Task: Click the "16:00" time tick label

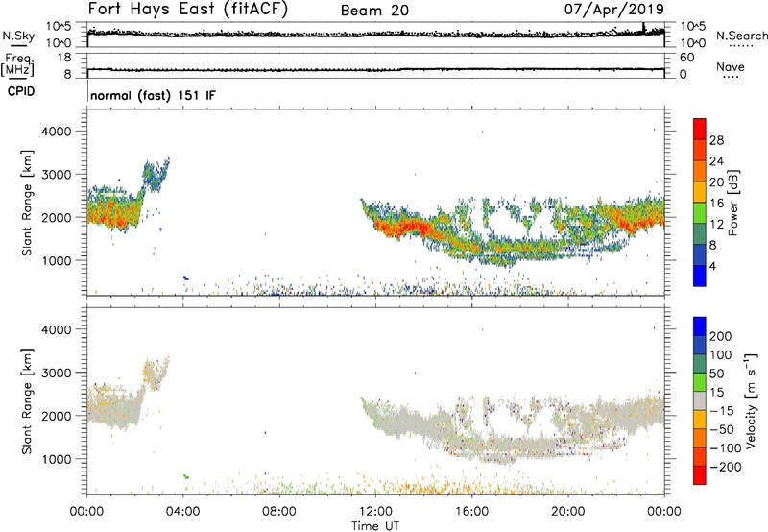Action: [x=471, y=512]
